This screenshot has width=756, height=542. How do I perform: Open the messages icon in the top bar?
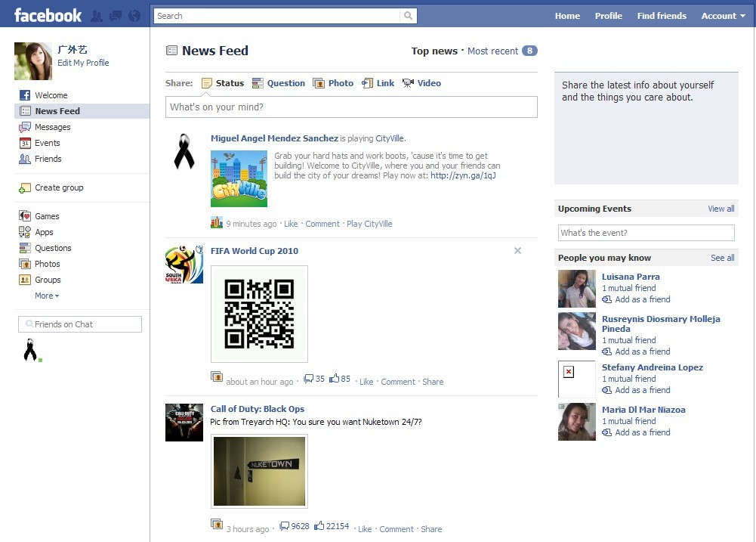point(115,14)
